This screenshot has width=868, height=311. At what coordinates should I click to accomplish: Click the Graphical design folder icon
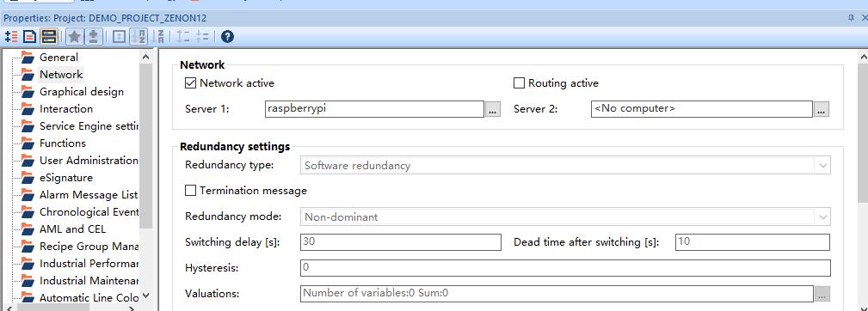(28, 91)
